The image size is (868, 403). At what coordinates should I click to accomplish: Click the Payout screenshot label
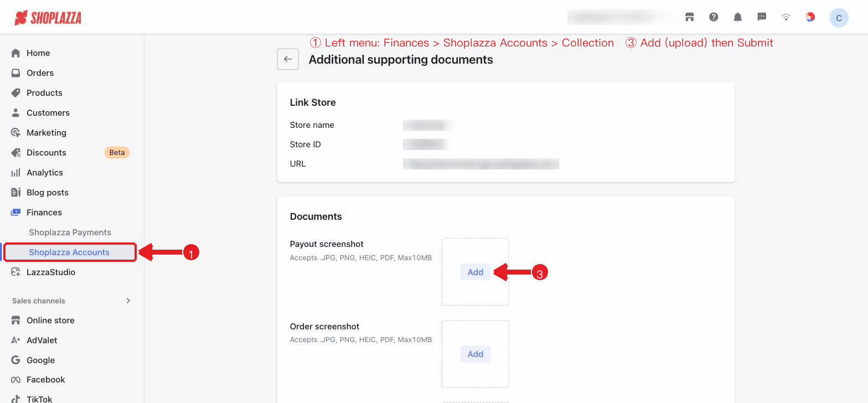(x=327, y=244)
